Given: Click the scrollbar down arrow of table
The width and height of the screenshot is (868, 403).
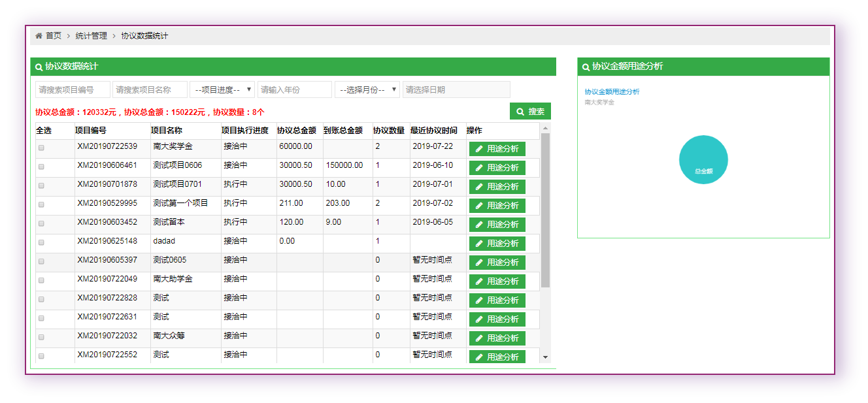Looking at the screenshot, I should point(545,357).
